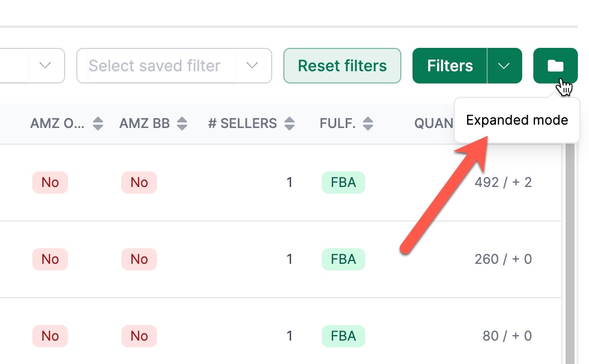Click the 492 / + 2 quantity cell

tap(503, 183)
